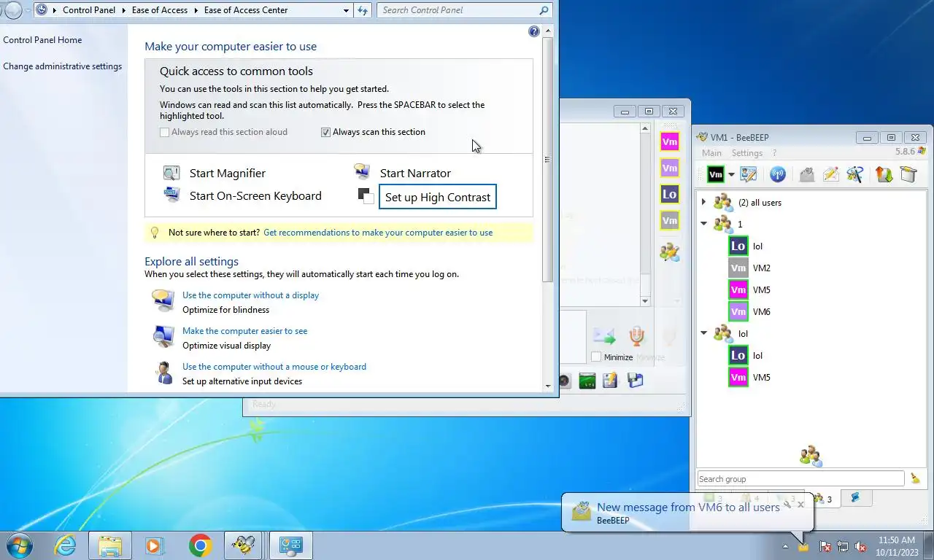Open the ? help menu in BeeBEEP
This screenshot has width=934, height=560.
774,153
